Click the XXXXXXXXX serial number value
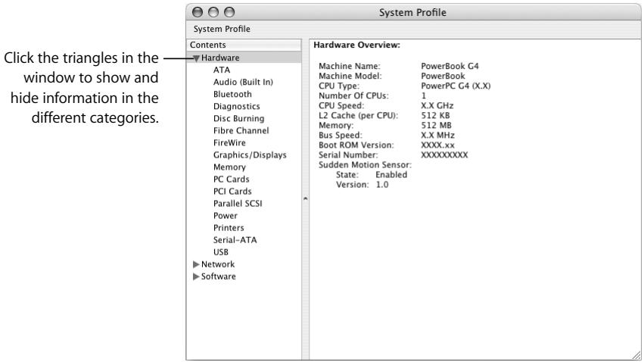Screen dimensions: 644x362 [x=444, y=155]
